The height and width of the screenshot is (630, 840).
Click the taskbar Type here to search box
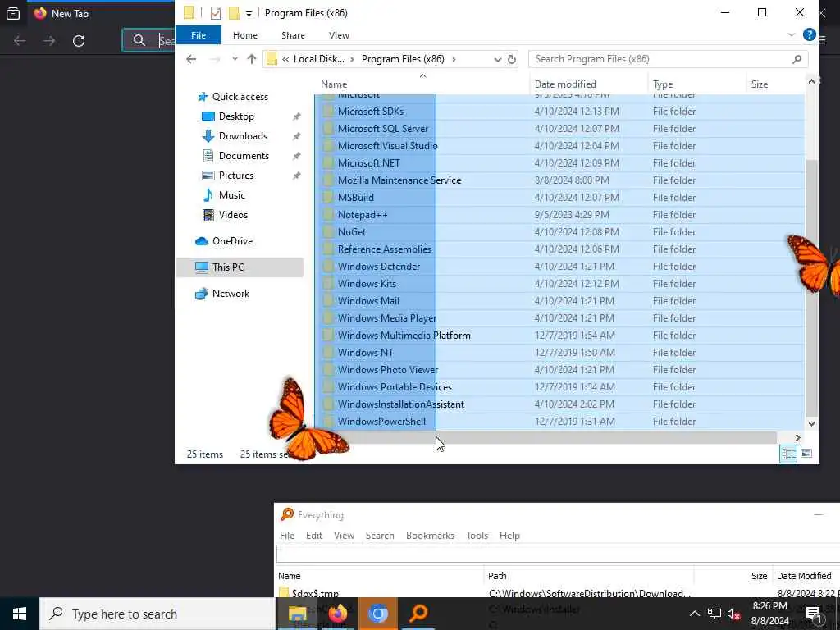(157, 614)
